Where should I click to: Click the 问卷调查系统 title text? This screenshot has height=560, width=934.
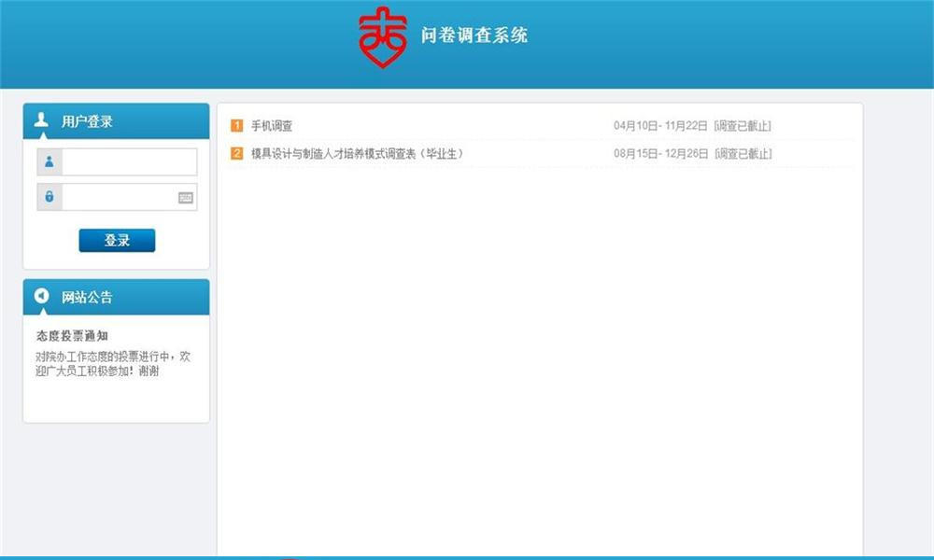[474, 35]
